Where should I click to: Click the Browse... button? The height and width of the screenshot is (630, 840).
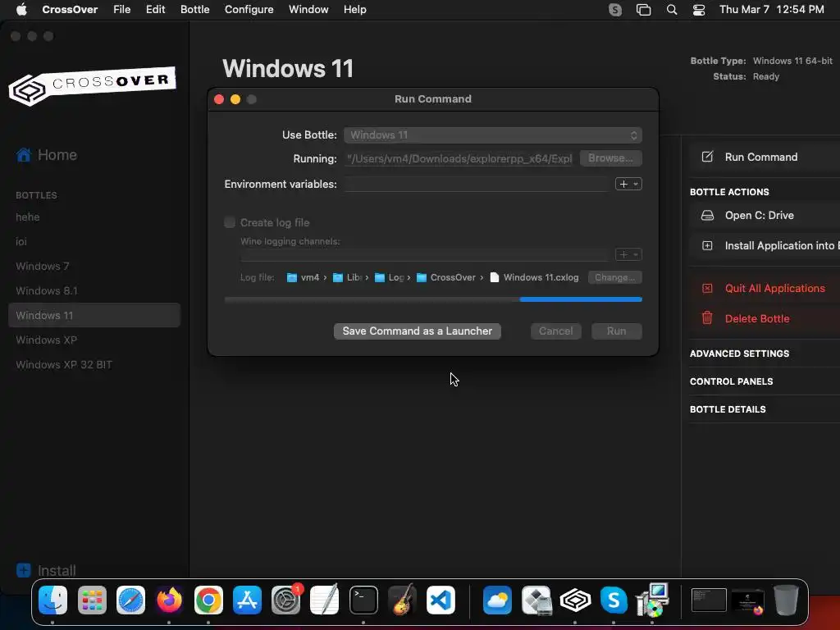(610, 158)
